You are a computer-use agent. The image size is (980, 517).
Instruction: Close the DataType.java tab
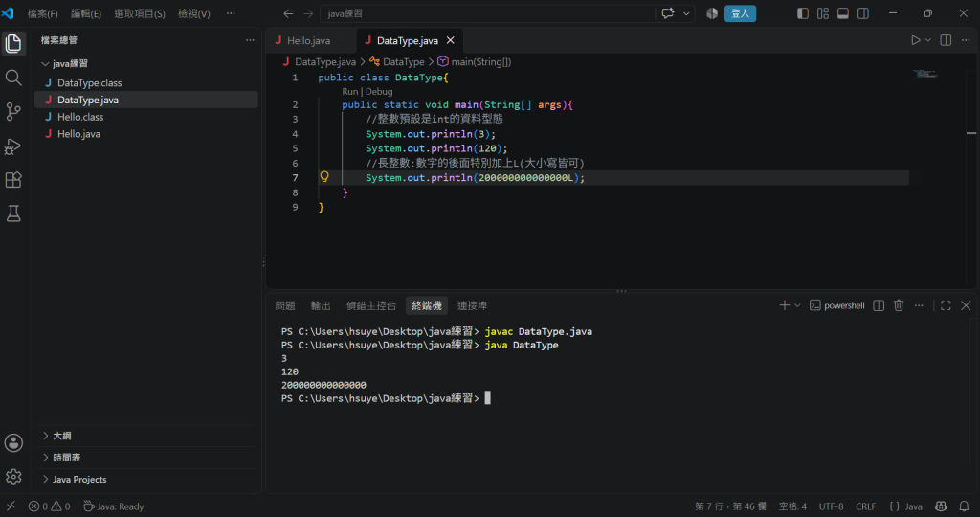tap(450, 40)
